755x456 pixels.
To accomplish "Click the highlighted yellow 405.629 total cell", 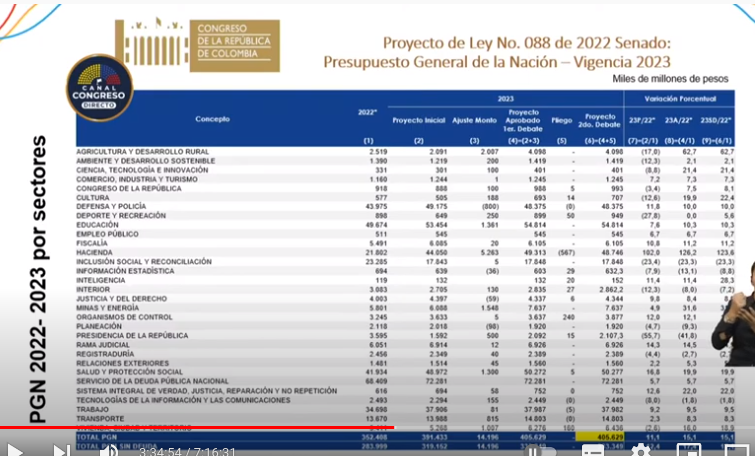I will coord(600,437).
